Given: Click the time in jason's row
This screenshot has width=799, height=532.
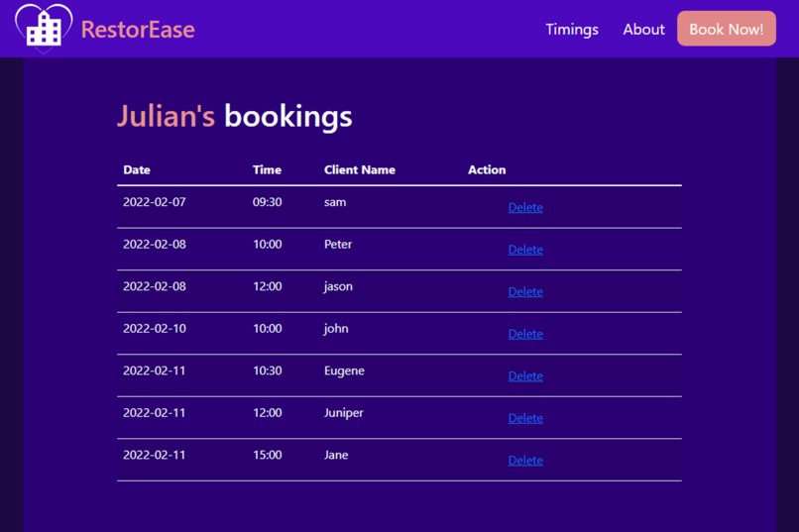Looking at the screenshot, I should pos(267,286).
